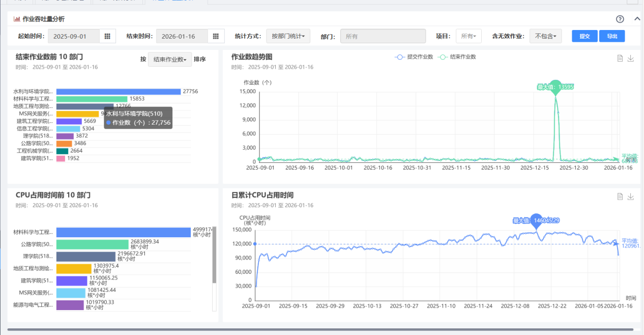Download the 作业数趋势图 chart image
The height and width of the screenshot is (335, 644).
(x=631, y=59)
